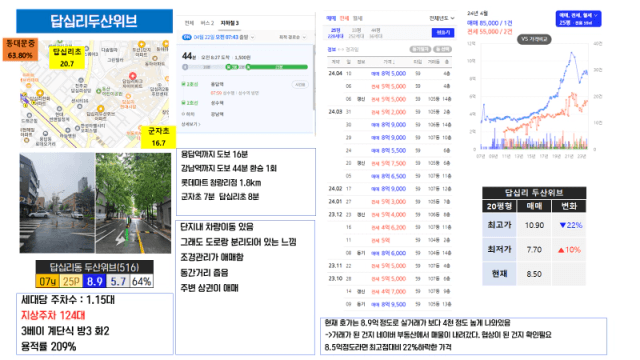Click the VS 가격비교 pill on the chart
This screenshot has height=360, width=640.
point(534,39)
